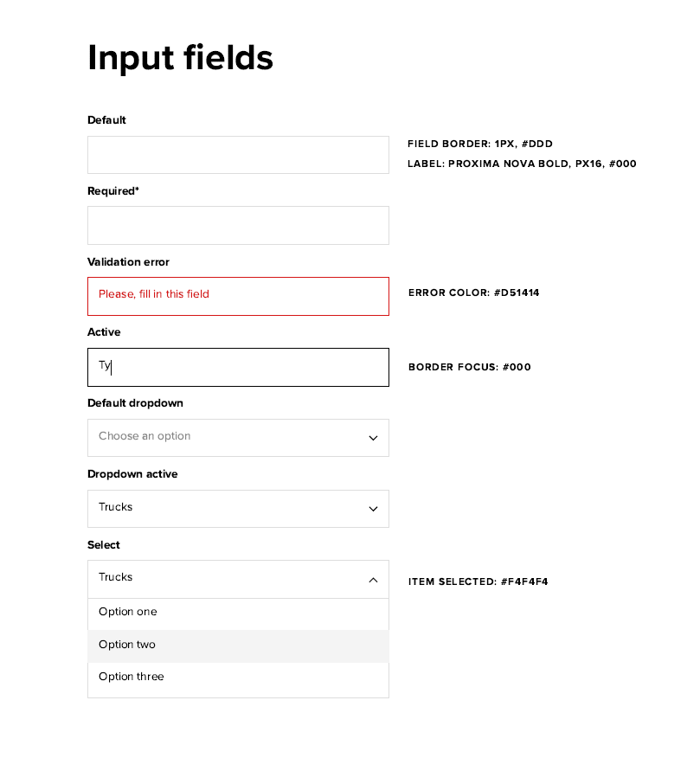Click the 'Validation error' label
700x771 pixels.
point(128,262)
